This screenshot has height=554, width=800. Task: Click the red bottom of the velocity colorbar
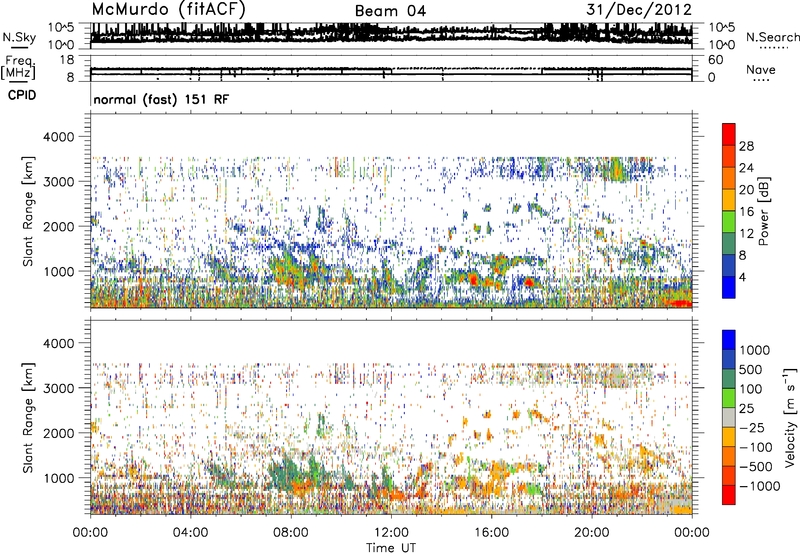(x=729, y=495)
